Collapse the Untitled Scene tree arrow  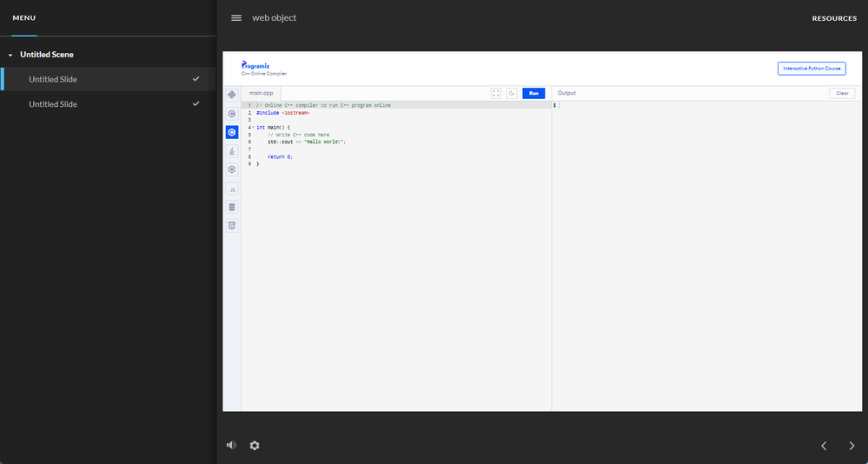point(10,55)
